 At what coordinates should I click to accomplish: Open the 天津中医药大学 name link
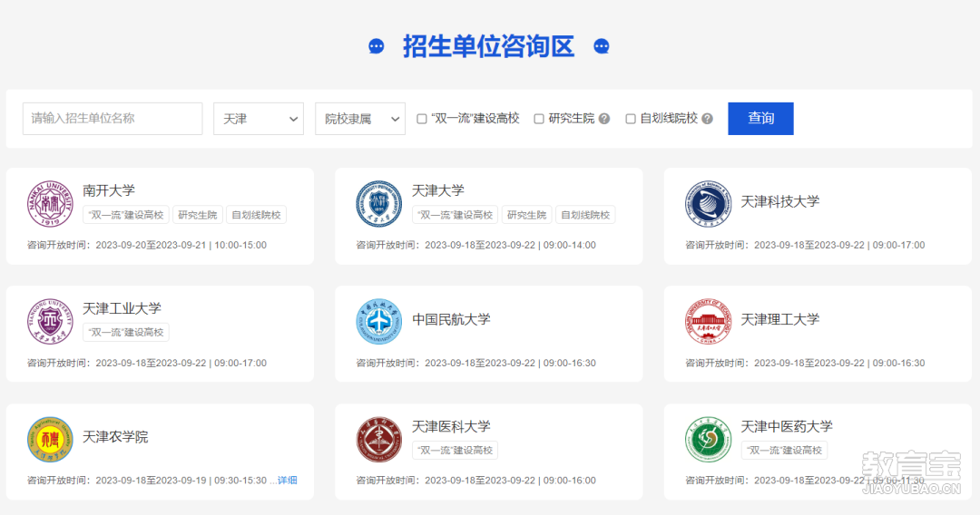787,426
